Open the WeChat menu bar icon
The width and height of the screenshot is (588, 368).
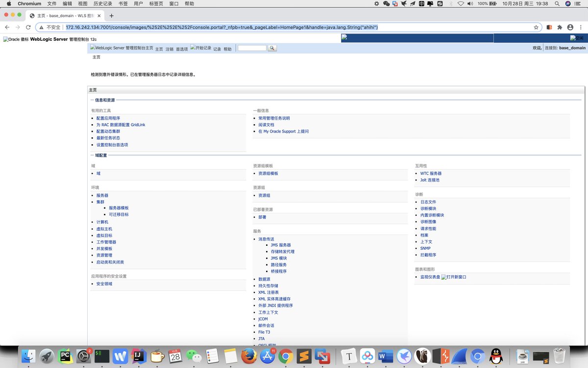[386, 3]
